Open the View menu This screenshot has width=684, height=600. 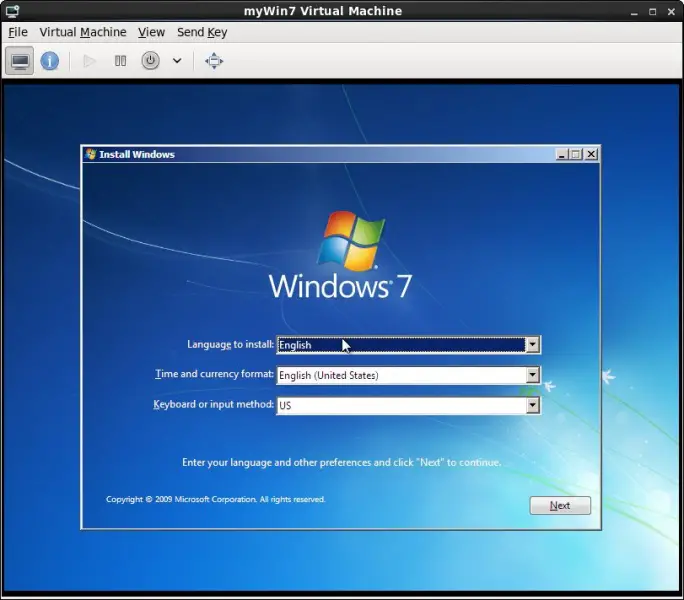click(152, 32)
